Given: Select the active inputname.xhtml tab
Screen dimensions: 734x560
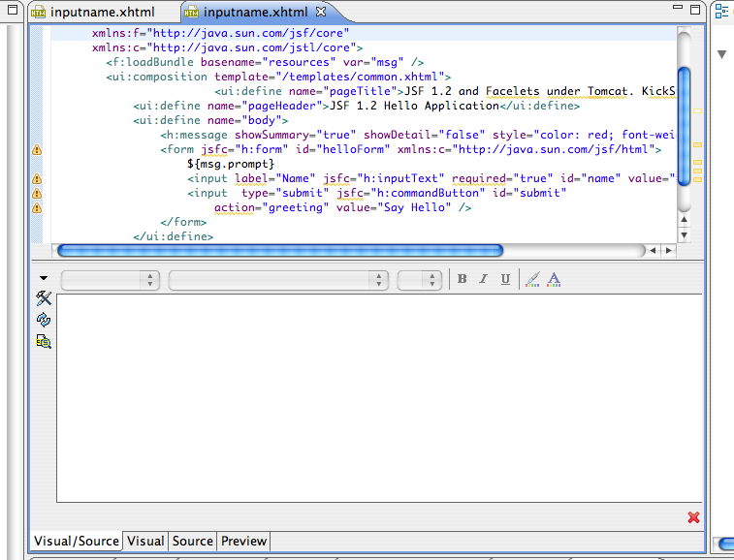Looking at the screenshot, I should pyautogui.click(x=255, y=13).
